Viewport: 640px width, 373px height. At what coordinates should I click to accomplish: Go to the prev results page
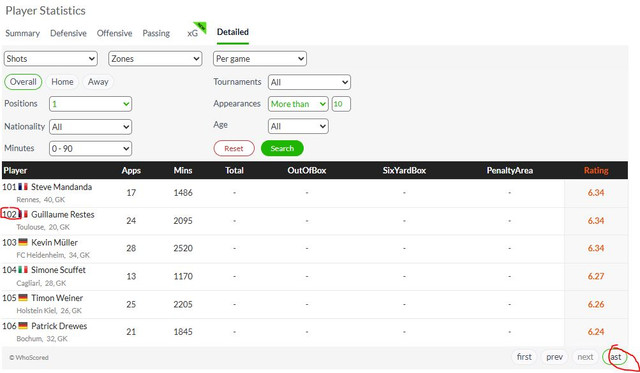pyautogui.click(x=554, y=357)
